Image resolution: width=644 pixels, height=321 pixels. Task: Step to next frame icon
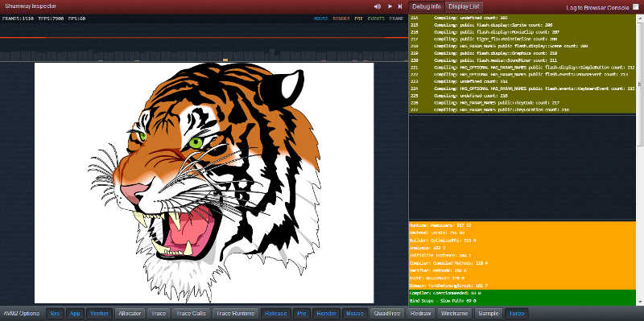(399, 6)
